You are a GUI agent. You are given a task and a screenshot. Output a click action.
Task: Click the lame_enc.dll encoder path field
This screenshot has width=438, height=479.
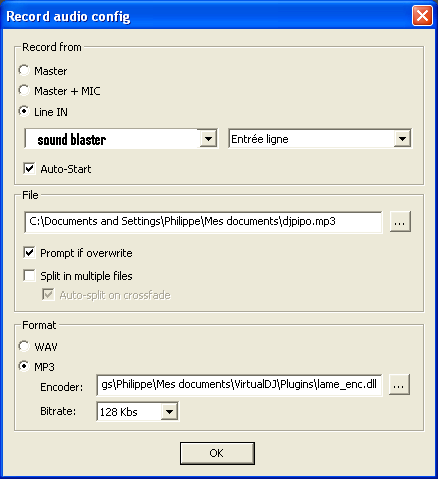point(239,385)
